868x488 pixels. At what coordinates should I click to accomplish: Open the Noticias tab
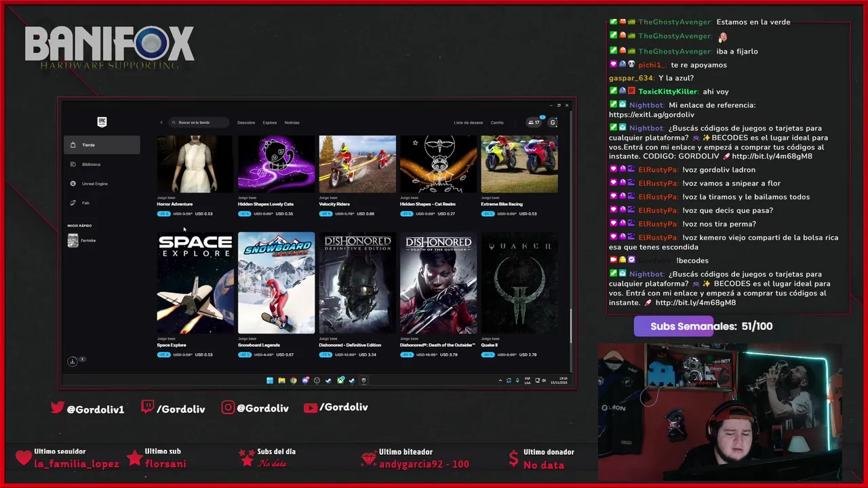point(292,123)
